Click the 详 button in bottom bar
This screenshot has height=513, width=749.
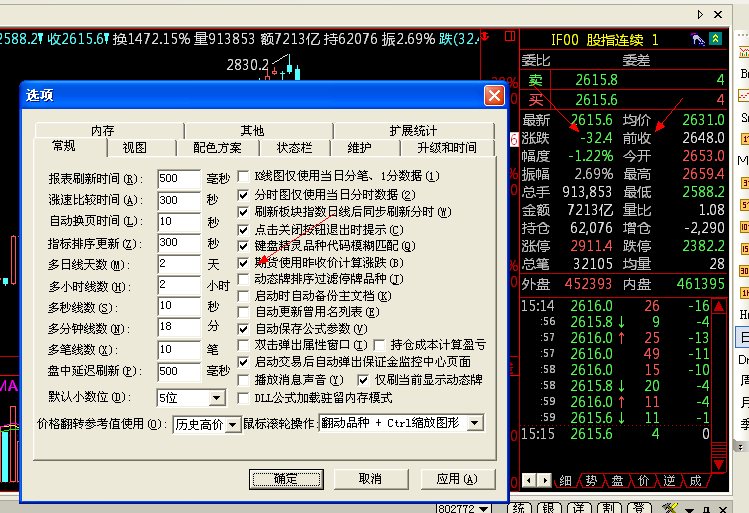tap(578, 508)
